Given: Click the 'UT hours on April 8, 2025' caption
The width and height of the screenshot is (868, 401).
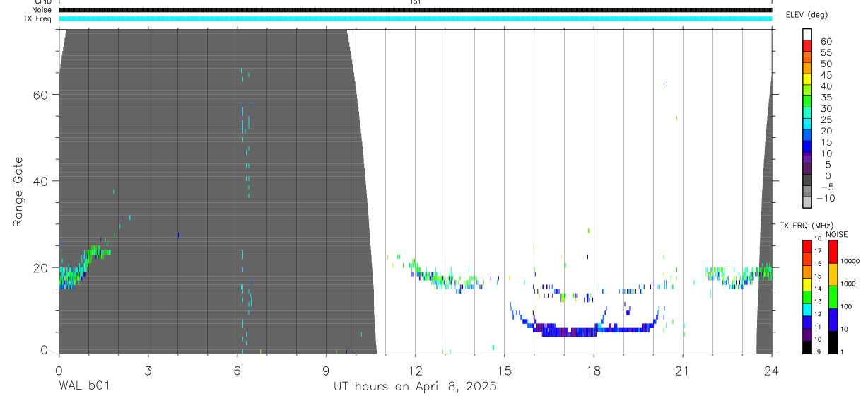Looking at the screenshot, I should [x=415, y=386].
